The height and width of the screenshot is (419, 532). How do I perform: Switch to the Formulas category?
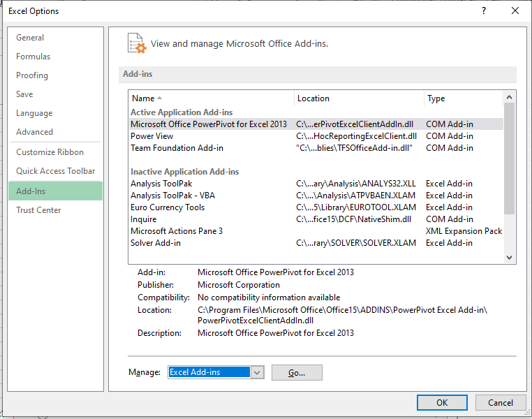click(x=34, y=57)
